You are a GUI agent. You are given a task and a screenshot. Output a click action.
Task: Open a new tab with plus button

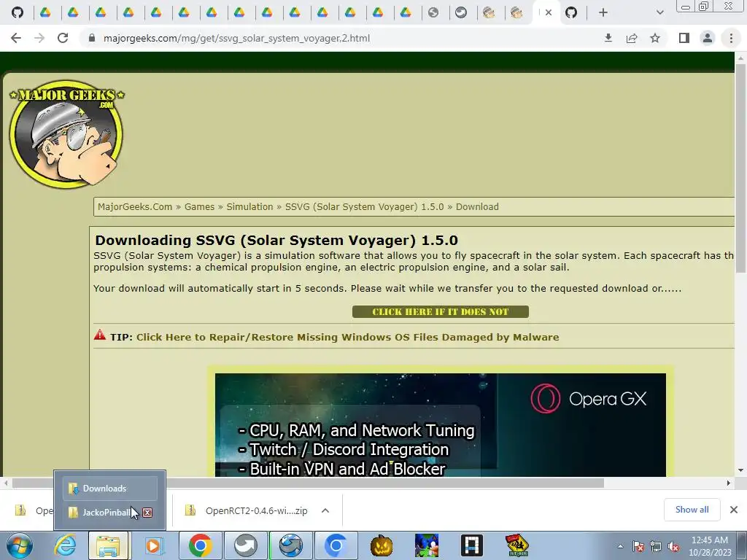pyautogui.click(x=603, y=12)
